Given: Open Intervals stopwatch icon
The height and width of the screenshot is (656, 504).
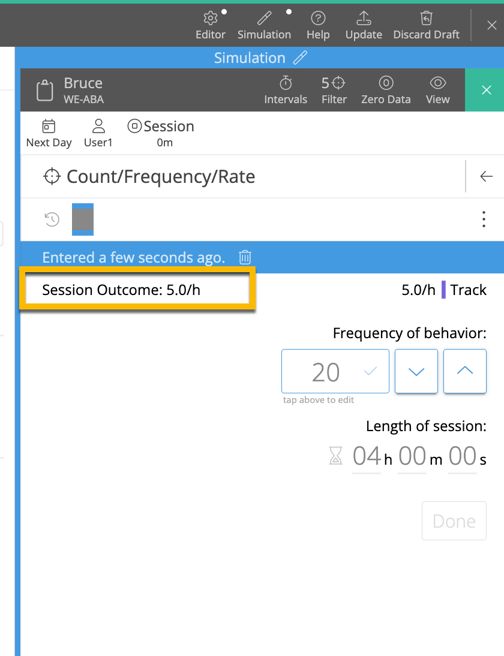Looking at the screenshot, I should coord(286,83).
